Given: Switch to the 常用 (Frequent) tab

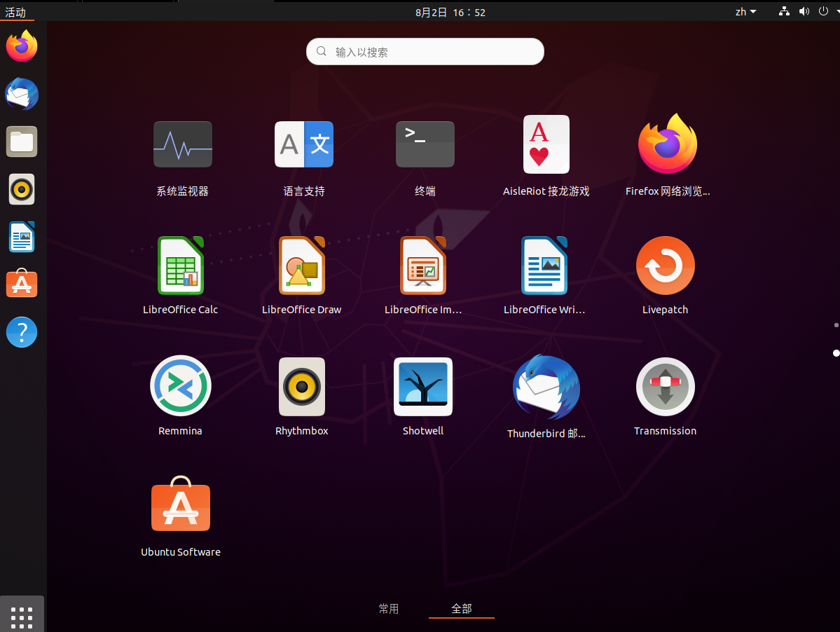Looking at the screenshot, I should click(388, 608).
